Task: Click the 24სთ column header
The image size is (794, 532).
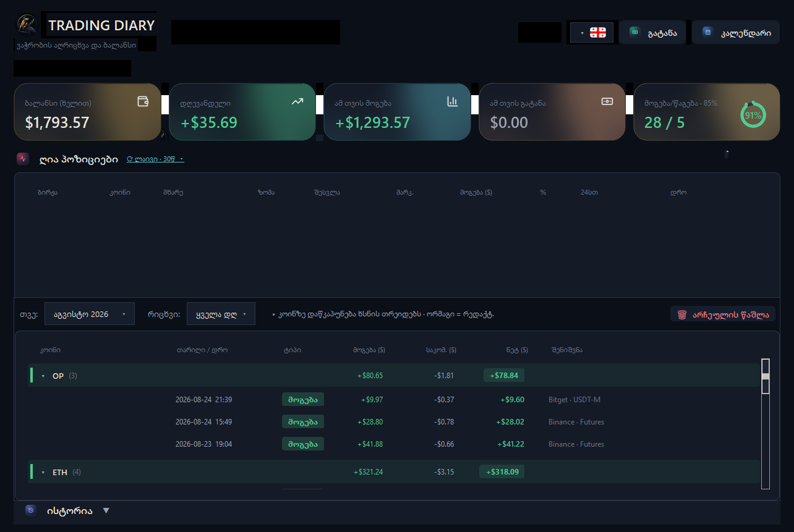Action: point(589,192)
